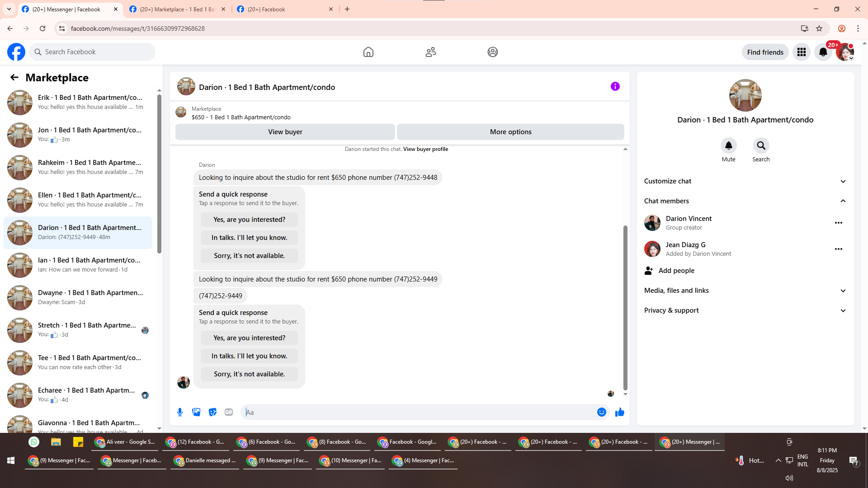Search in conversation using magnifier icon
Viewport: 868px width, 488px height.
[x=761, y=145]
